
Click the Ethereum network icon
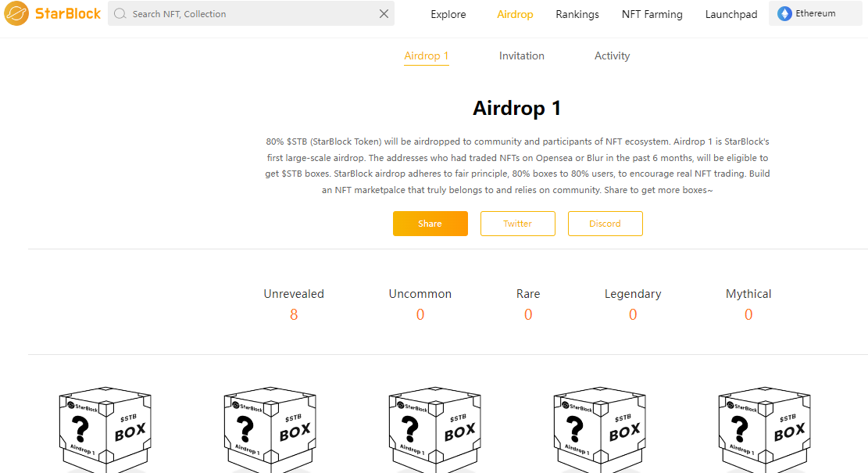point(784,13)
